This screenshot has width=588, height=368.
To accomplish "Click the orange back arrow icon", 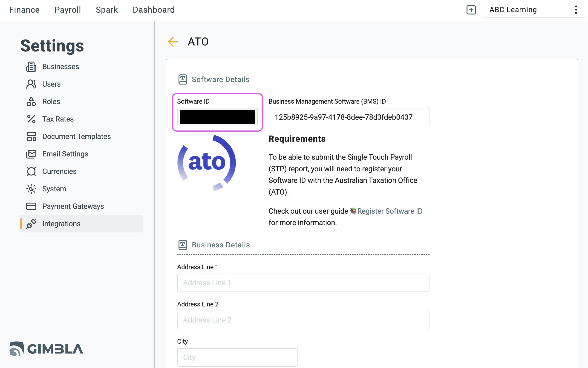I will point(173,42).
